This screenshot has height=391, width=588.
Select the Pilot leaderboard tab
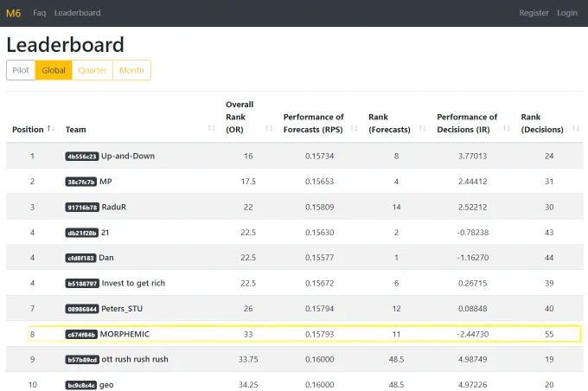click(x=21, y=70)
